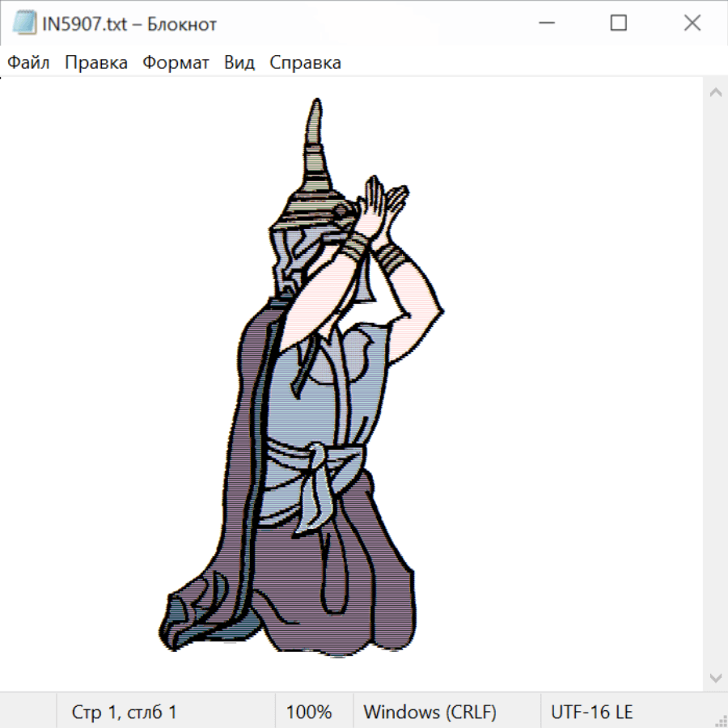Screen dimensions: 728x728
Task: Close the IN5907.txt Notepad window
Action: [x=692, y=23]
